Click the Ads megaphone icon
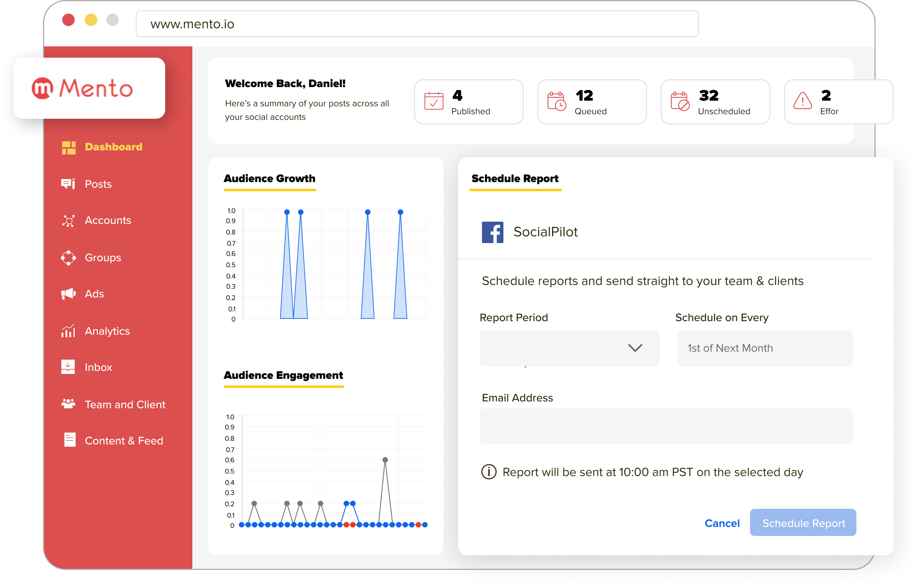The image size is (922, 588). (x=69, y=294)
